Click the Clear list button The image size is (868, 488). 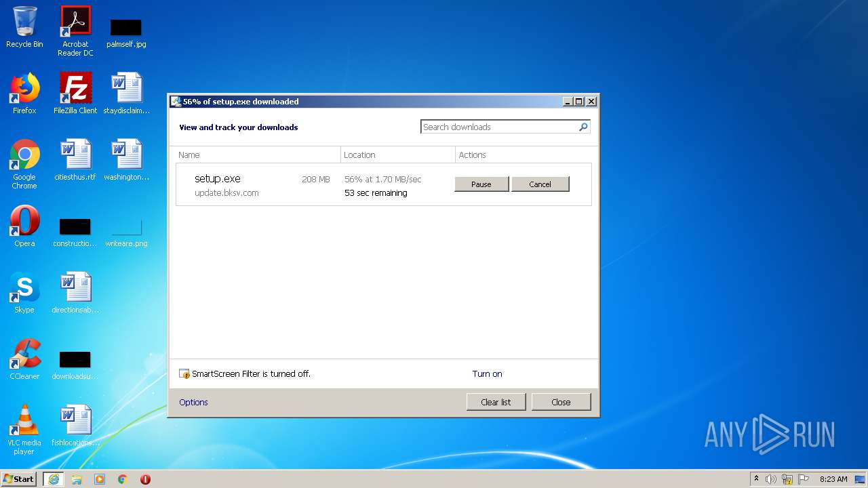pos(496,402)
